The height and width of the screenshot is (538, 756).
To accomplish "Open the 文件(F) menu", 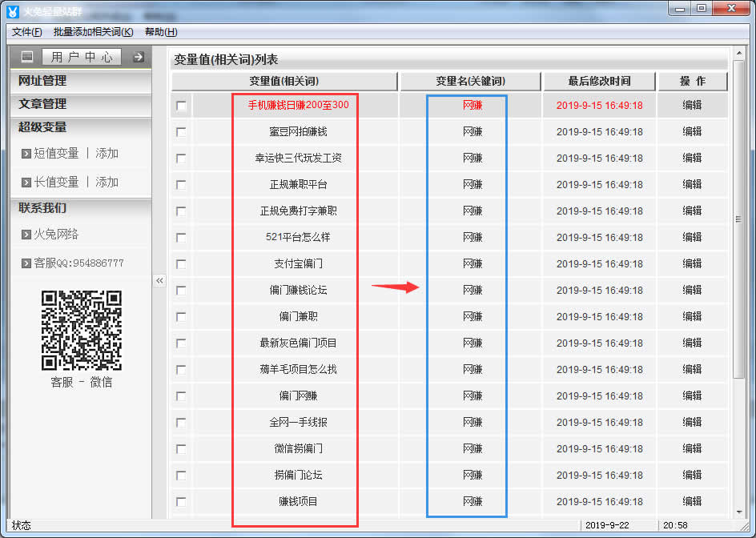I will coord(27,32).
